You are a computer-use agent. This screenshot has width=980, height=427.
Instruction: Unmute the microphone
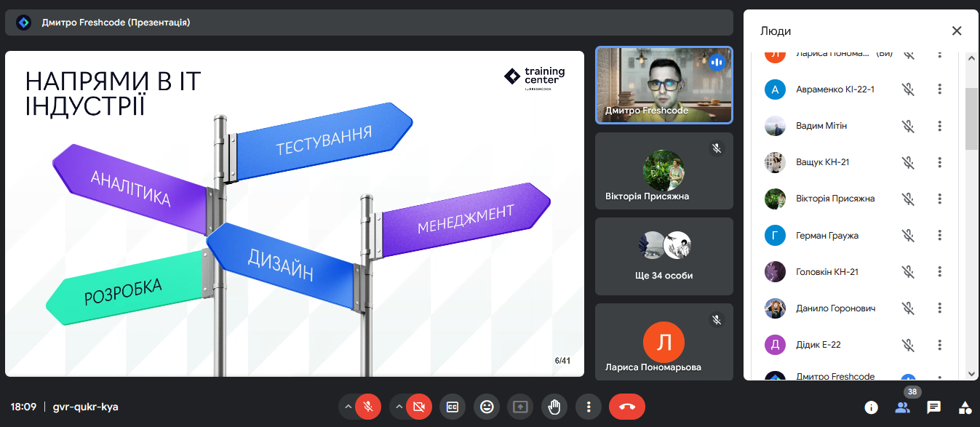coord(369,407)
